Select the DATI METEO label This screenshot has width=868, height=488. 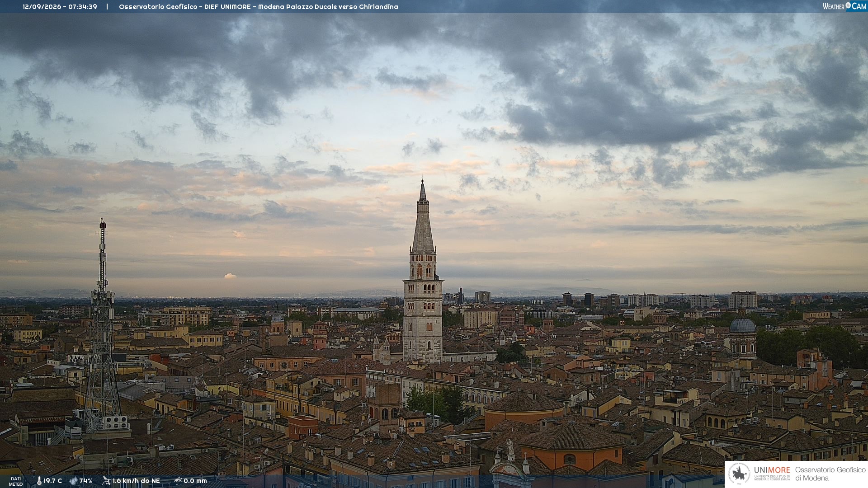tap(16, 481)
